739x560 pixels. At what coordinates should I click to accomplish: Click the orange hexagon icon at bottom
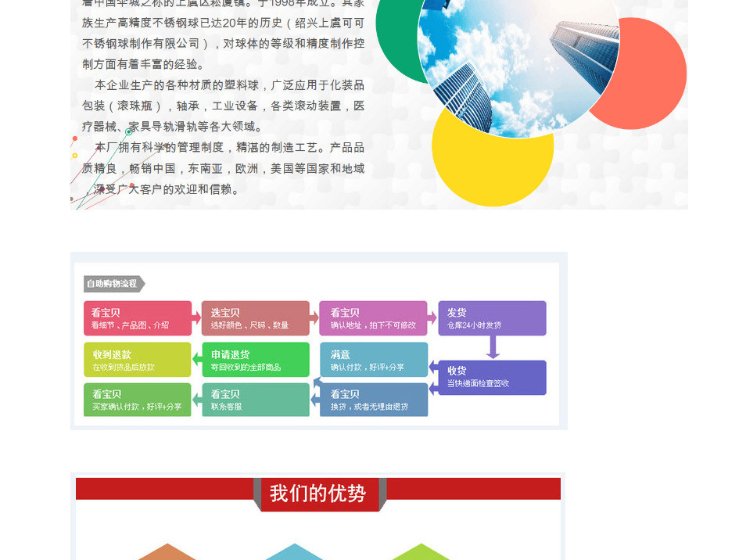tap(167, 552)
